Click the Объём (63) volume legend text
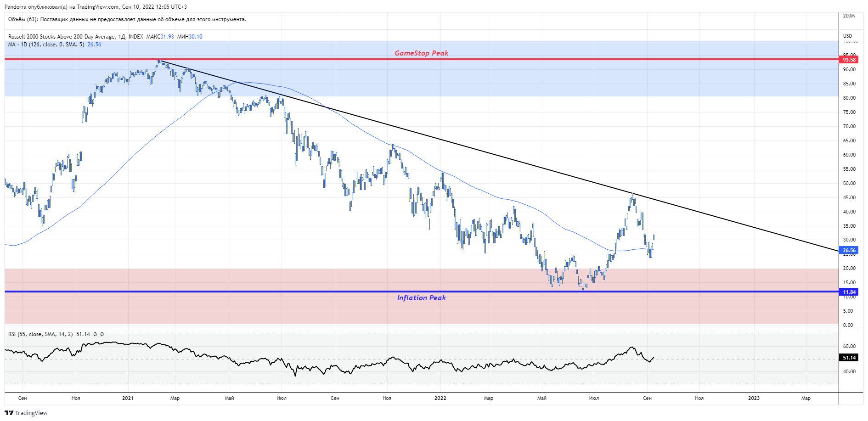 point(127,19)
